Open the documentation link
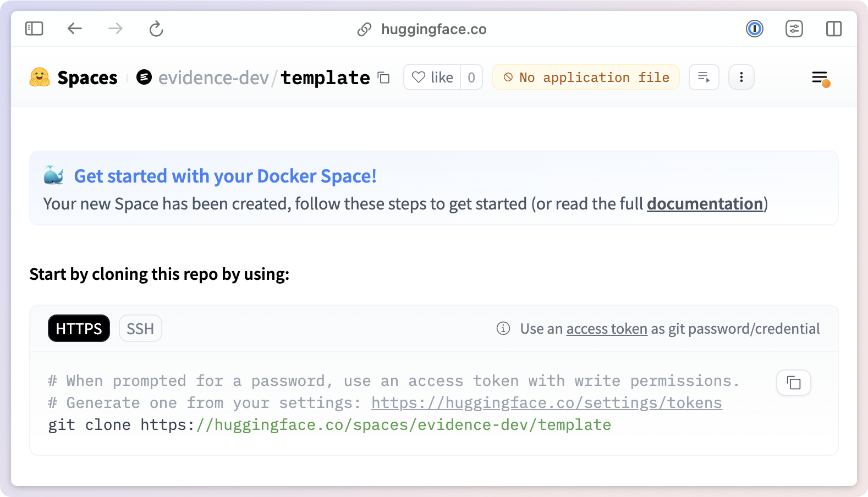 (705, 204)
